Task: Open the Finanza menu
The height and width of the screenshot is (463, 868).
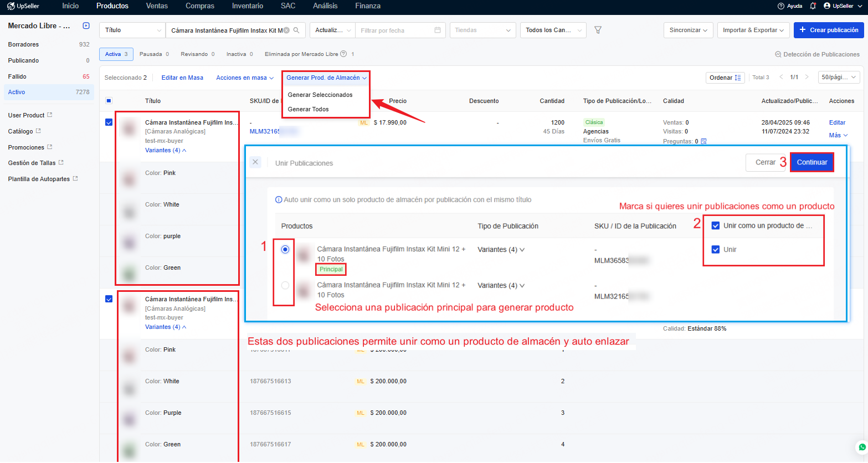Action: (x=368, y=6)
